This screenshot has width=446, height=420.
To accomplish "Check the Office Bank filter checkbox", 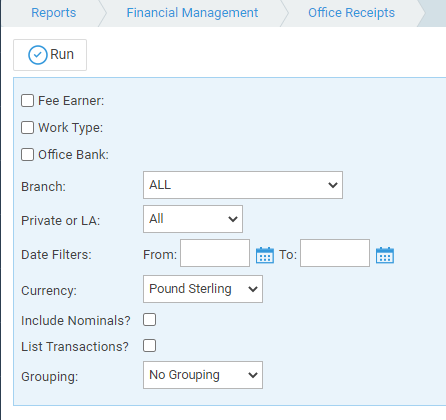I will 27,154.
